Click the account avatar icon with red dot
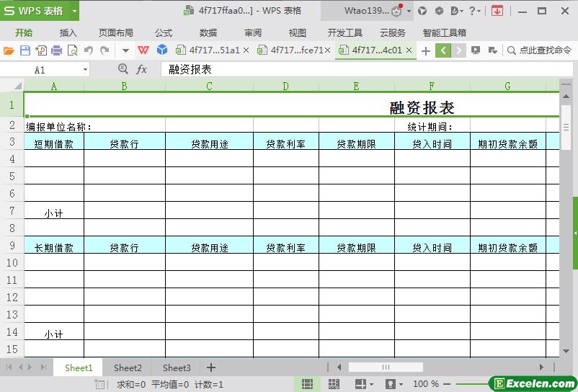The height and width of the screenshot is (392, 578). (x=397, y=11)
